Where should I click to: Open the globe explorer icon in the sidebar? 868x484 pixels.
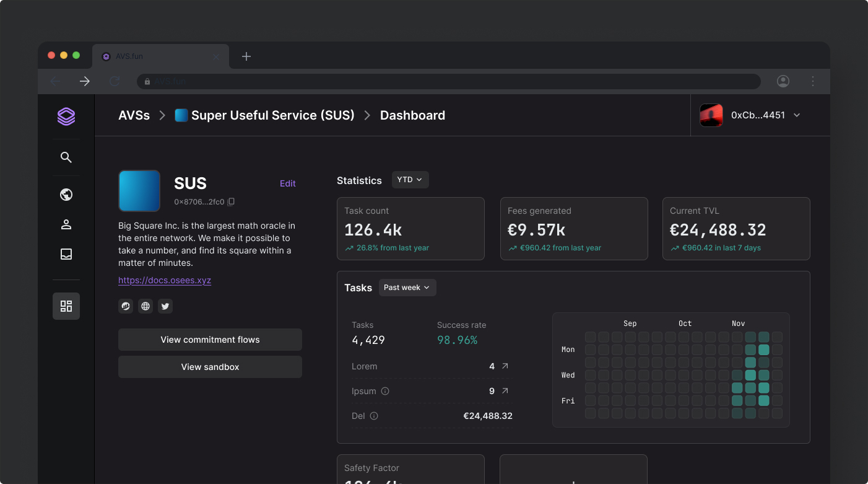point(66,194)
